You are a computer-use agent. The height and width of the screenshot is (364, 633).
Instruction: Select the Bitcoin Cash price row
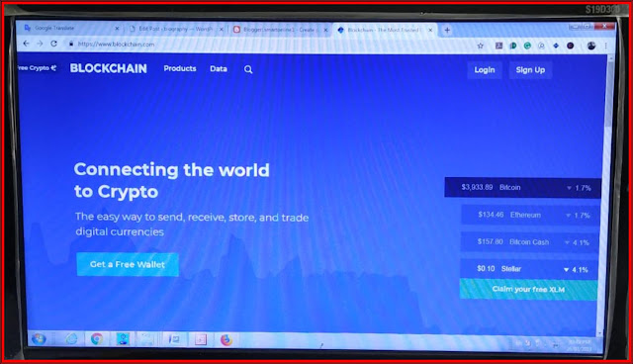point(530,242)
